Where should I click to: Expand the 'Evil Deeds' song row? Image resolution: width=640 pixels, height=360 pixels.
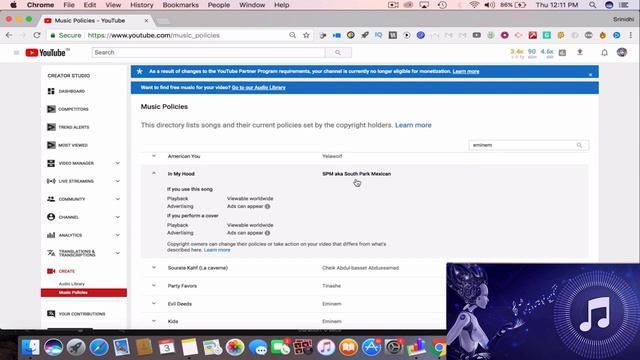point(154,304)
